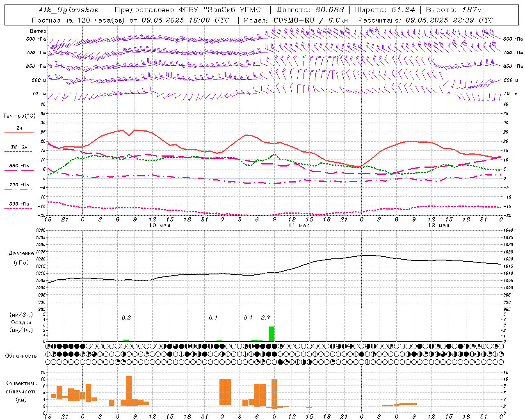Select the Долгота: 80.083 header value

pyautogui.click(x=310, y=10)
